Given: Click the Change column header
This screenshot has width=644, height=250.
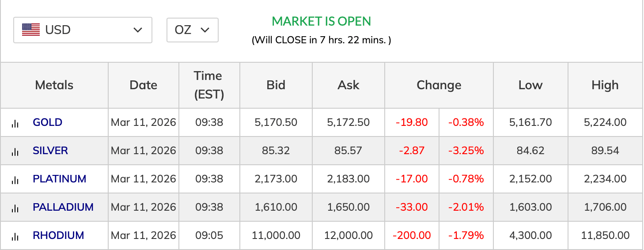Looking at the screenshot, I should tap(439, 85).
